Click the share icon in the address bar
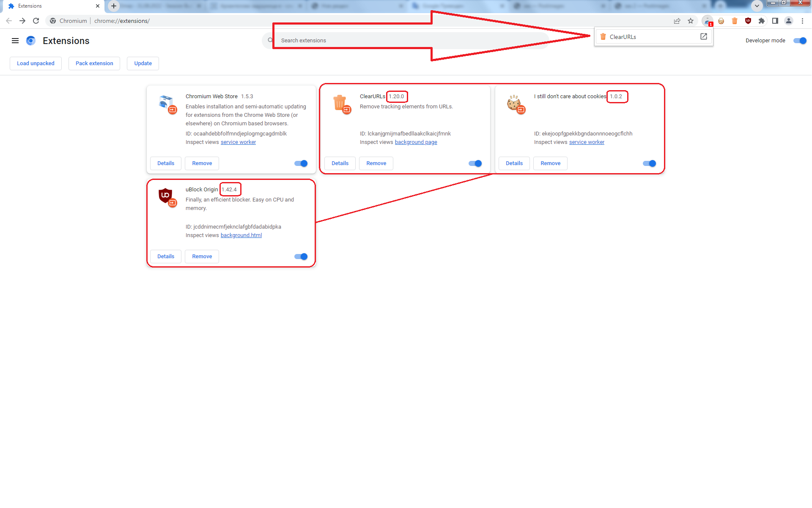 click(677, 21)
